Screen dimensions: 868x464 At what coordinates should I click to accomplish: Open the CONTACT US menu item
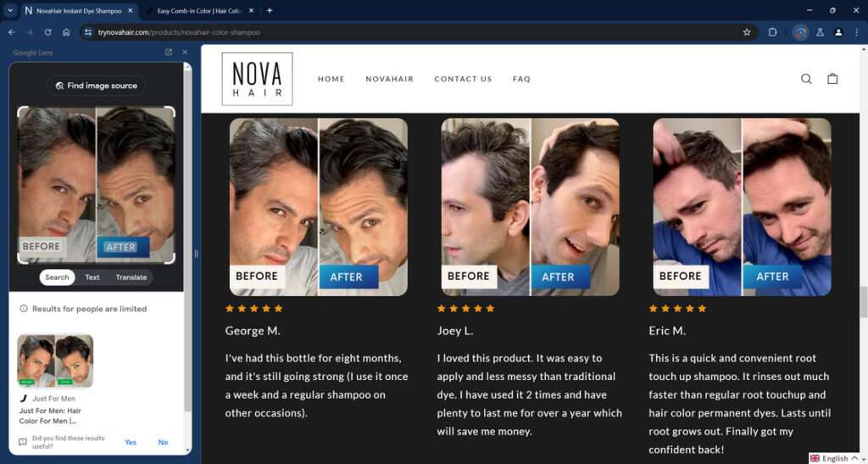(x=464, y=79)
